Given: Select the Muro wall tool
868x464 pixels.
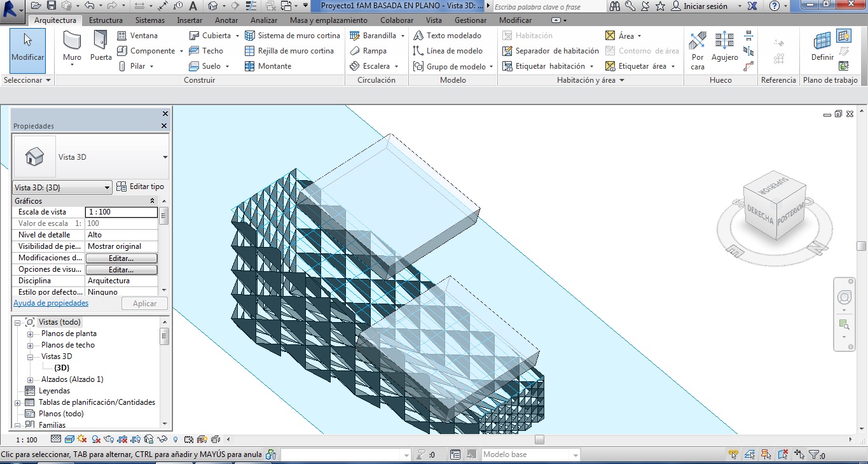Looking at the screenshot, I should coord(72,47).
